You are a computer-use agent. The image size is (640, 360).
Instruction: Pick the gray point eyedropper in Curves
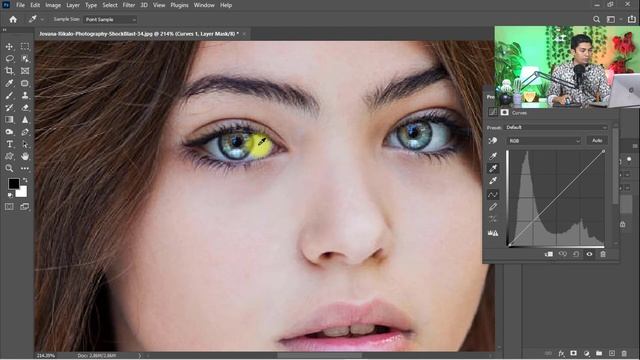coord(493,168)
